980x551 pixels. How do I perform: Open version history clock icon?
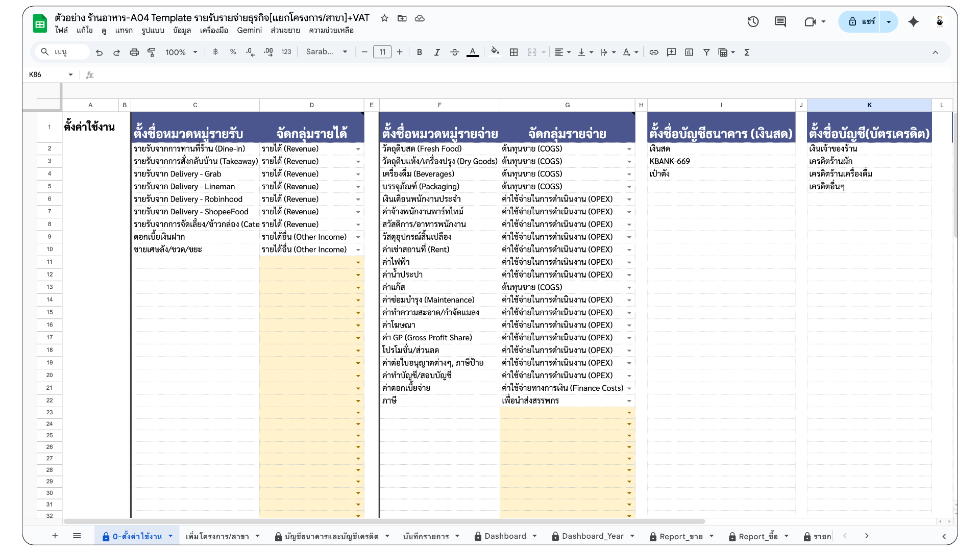(x=753, y=21)
